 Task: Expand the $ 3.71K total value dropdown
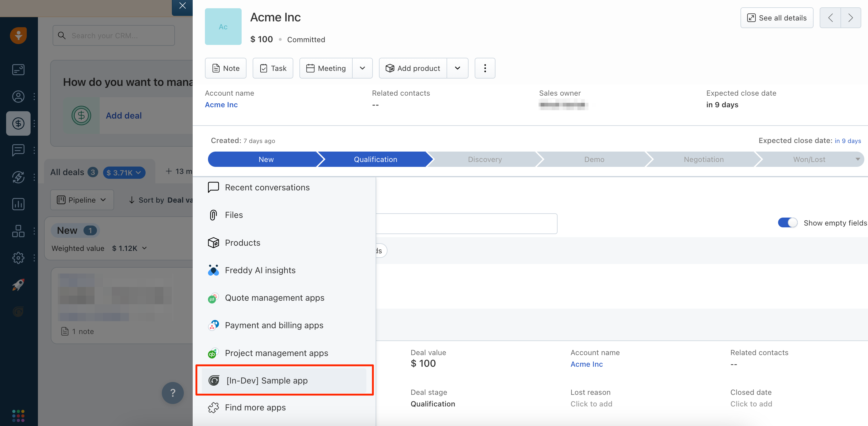tap(124, 172)
